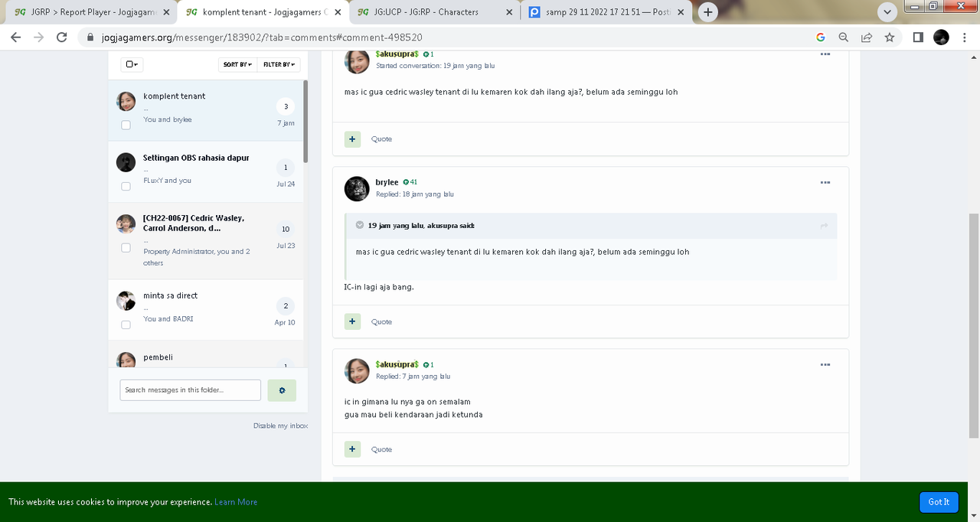980x522 pixels.
Task: Open the message search options gear
Action: click(x=282, y=390)
